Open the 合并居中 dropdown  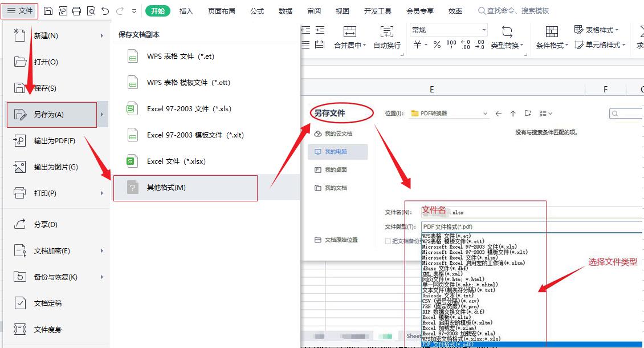[x=350, y=45]
